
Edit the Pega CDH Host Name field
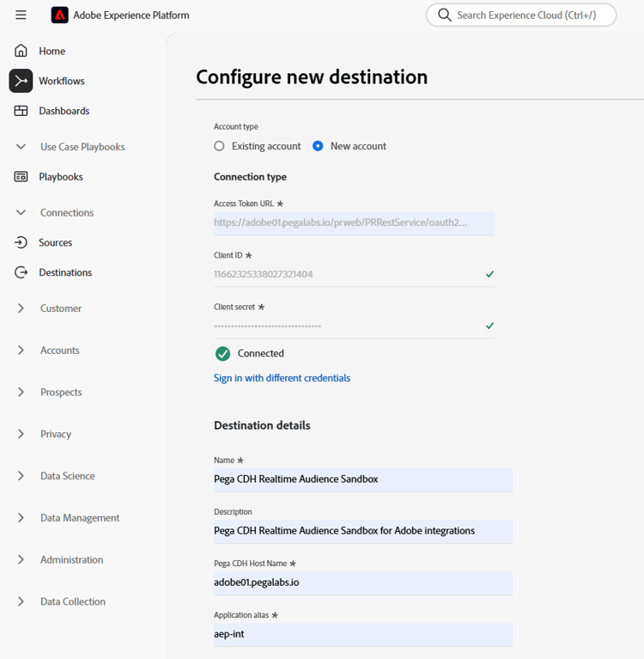pos(362,583)
